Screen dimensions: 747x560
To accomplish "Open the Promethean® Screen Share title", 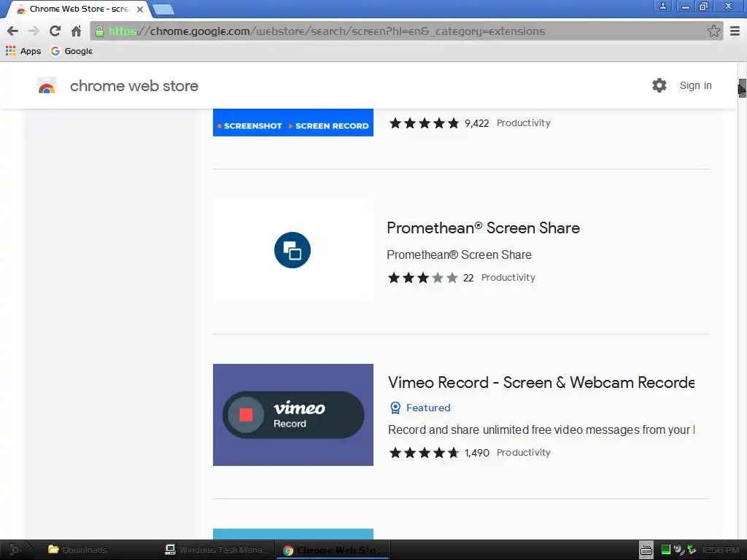I will (x=483, y=228).
